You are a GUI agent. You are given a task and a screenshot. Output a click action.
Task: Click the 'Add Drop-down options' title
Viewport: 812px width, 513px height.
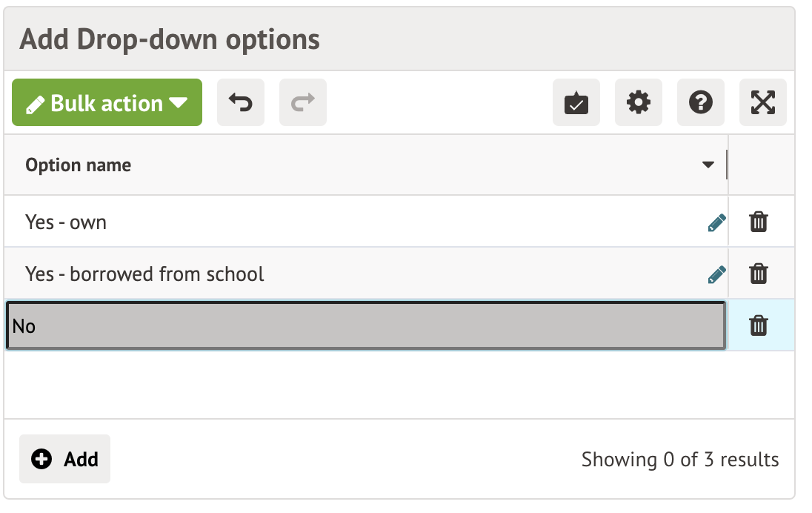tap(170, 39)
